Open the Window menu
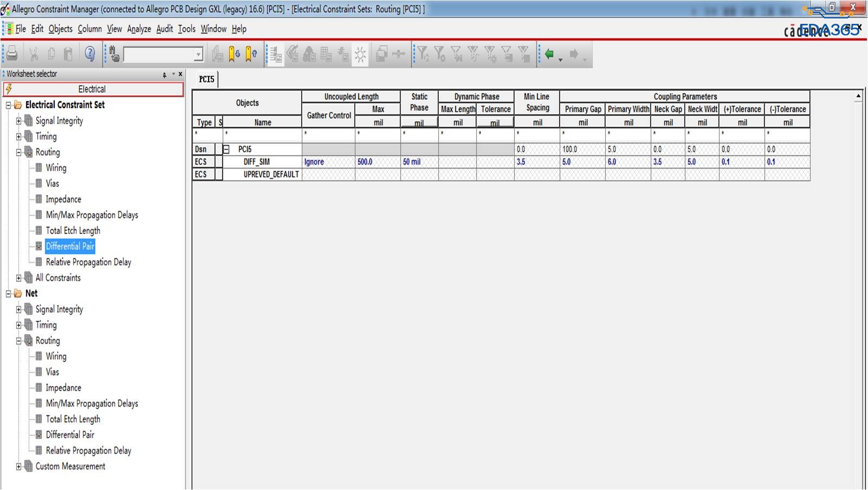 click(x=213, y=29)
